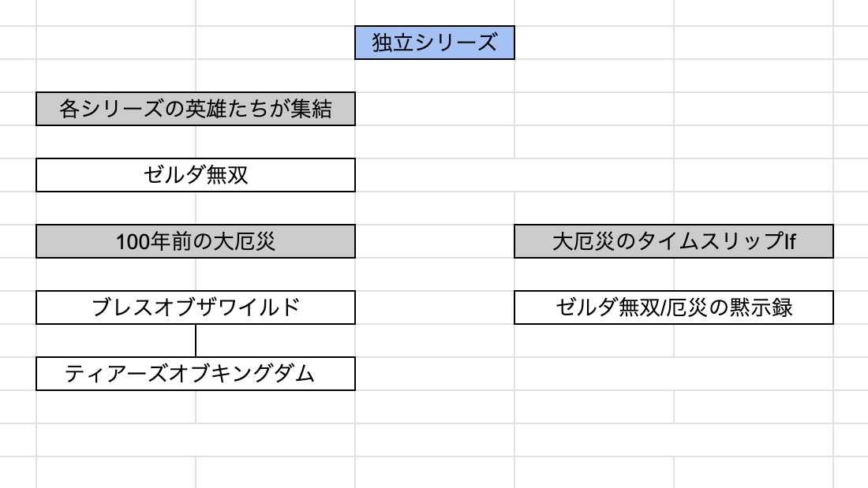Click the empty cell directly below 独立シリーズ
868x488 pixels.
[435, 76]
